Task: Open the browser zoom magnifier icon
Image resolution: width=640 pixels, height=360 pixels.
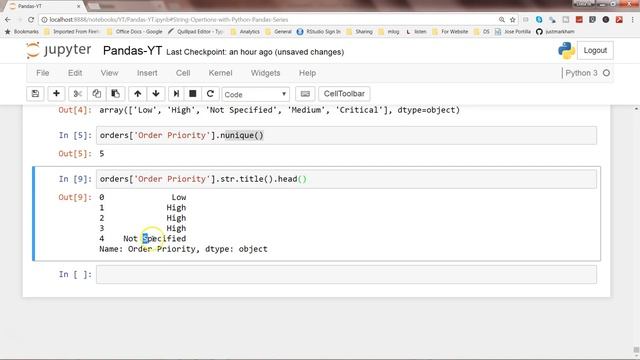Action: [x=502, y=20]
